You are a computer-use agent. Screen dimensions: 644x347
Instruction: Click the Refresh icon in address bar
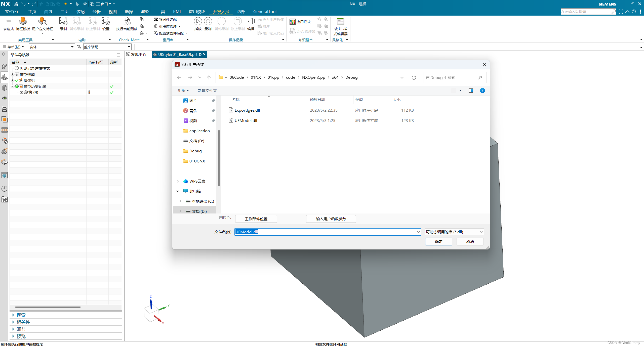tap(414, 78)
